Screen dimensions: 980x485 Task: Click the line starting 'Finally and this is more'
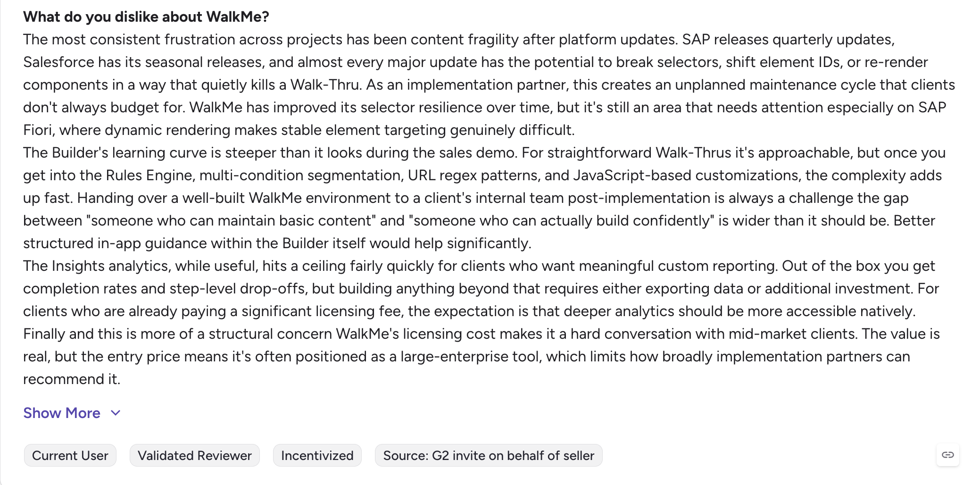[482, 334]
